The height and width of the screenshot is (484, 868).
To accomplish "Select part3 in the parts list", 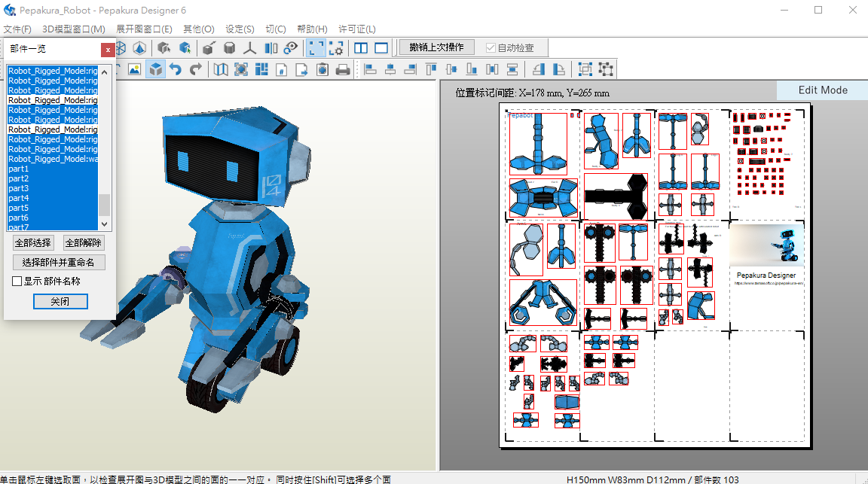I will pyautogui.click(x=19, y=188).
